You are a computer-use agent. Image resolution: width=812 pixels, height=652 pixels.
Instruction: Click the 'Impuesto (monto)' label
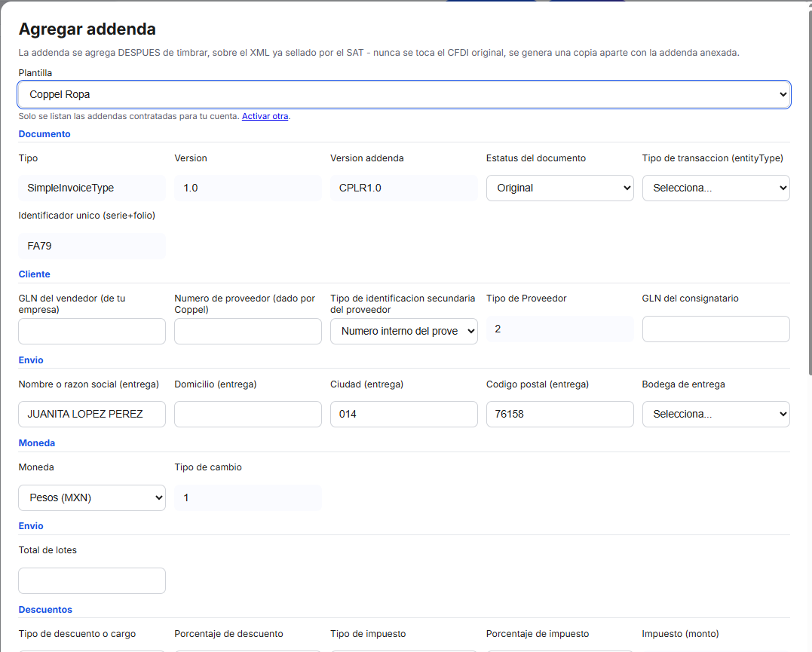coord(681,633)
